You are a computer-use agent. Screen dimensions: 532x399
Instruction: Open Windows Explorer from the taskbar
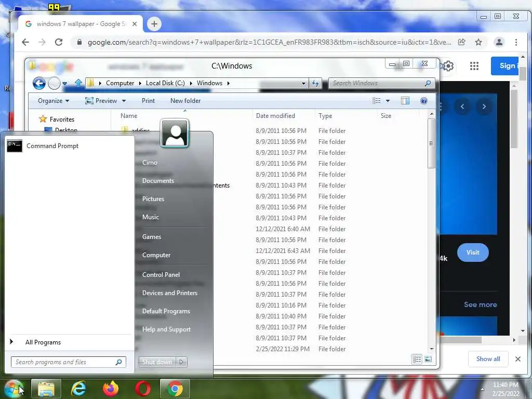point(46,389)
